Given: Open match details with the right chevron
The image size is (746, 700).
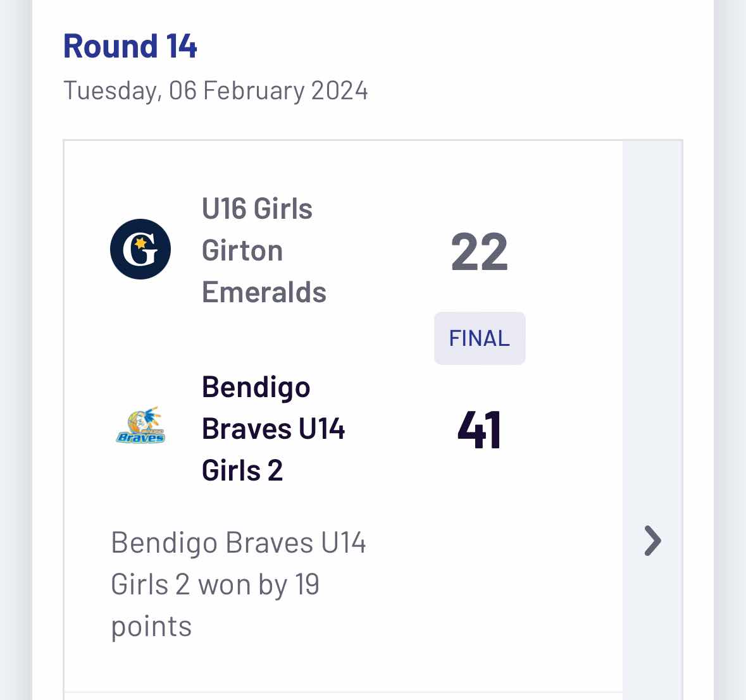Looking at the screenshot, I should [x=652, y=541].
